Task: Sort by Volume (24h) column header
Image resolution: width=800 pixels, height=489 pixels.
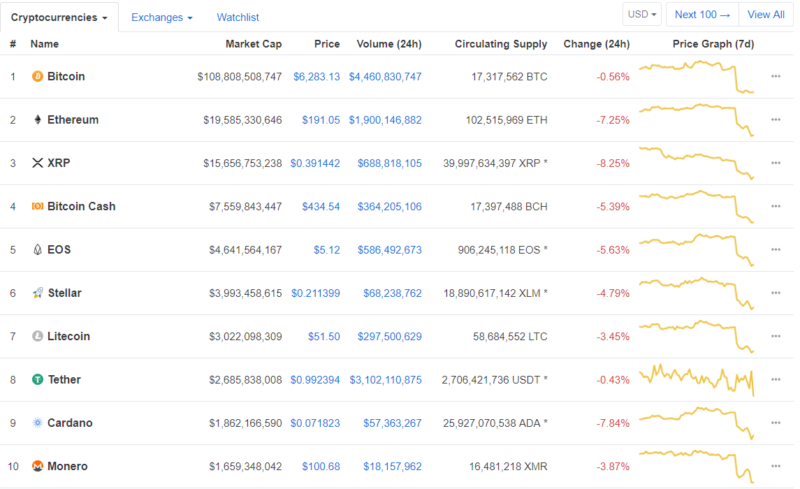Action: pyautogui.click(x=389, y=44)
